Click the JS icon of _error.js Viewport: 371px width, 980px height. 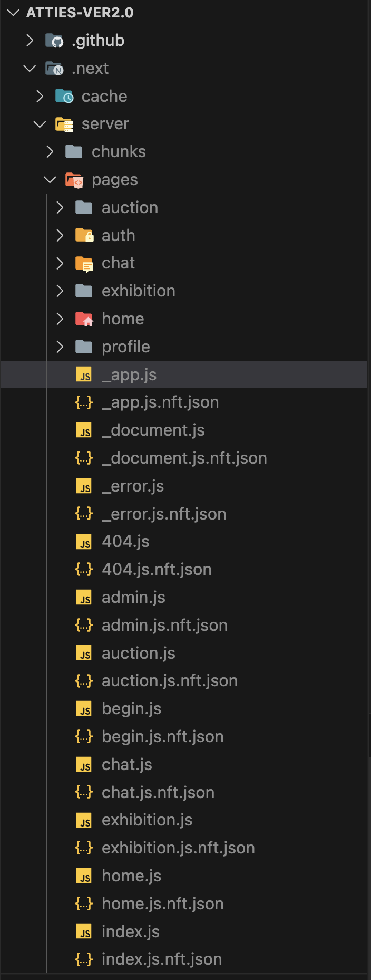(x=84, y=486)
